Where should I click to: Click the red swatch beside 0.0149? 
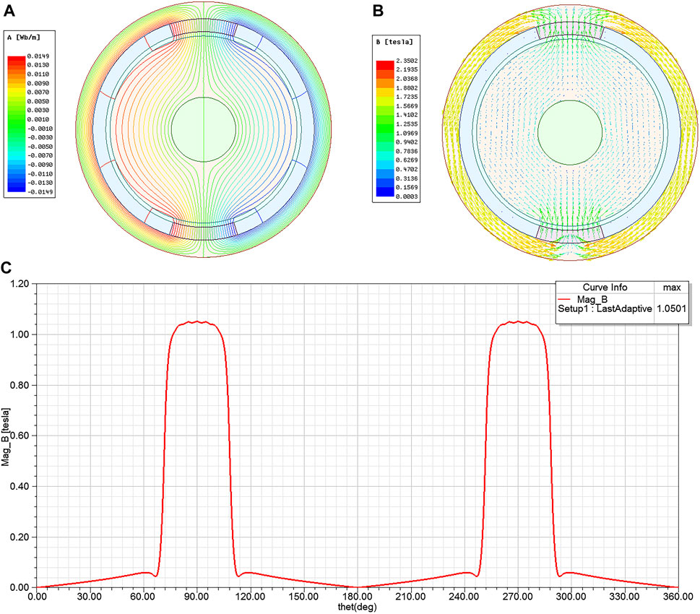(x=17, y=58)
